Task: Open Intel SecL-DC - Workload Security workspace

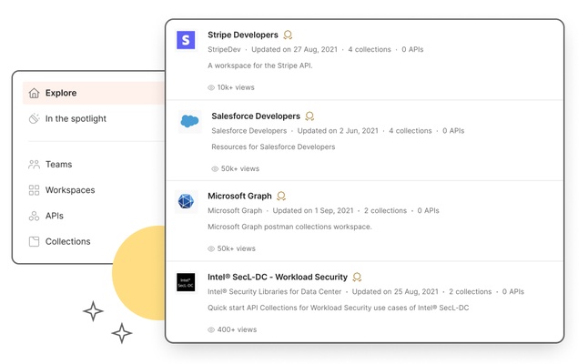Action: point(278,277)
